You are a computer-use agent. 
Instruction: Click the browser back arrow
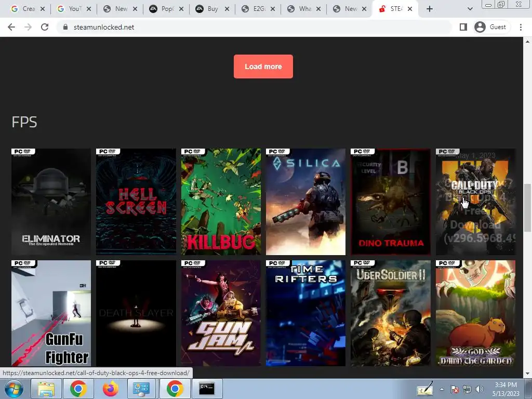pos(11,27)
